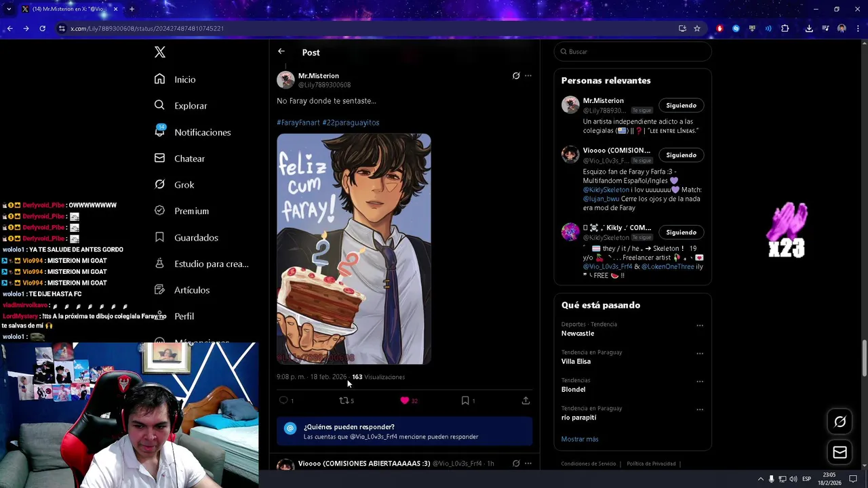Click the Perfil person icon
868x488 pixels.
(x=159, y=316)
